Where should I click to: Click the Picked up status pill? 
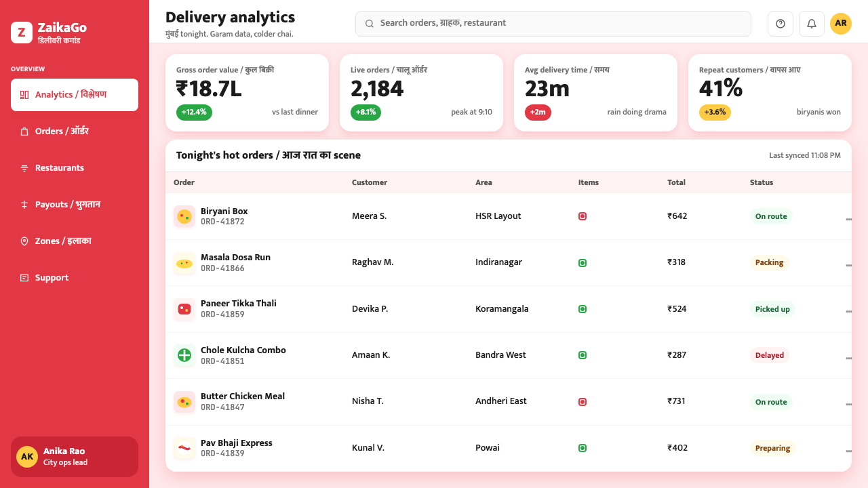coord(772,309)
